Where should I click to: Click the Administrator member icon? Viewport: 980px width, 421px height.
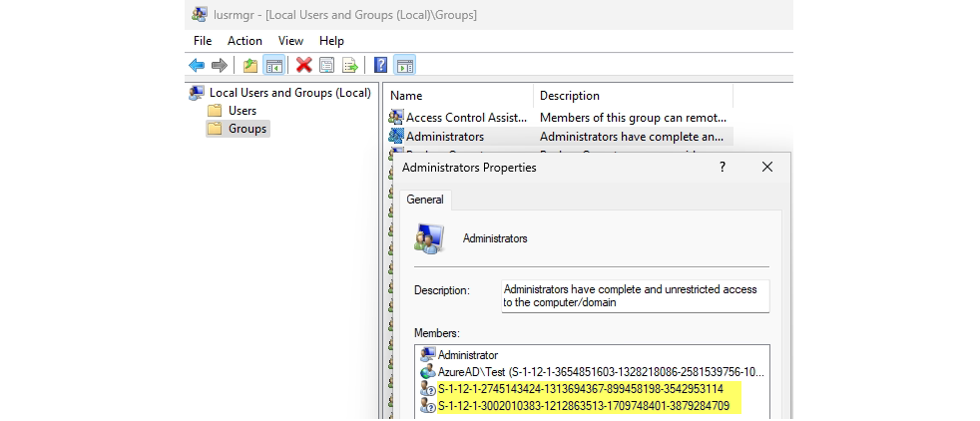click(x=428, y=355)
